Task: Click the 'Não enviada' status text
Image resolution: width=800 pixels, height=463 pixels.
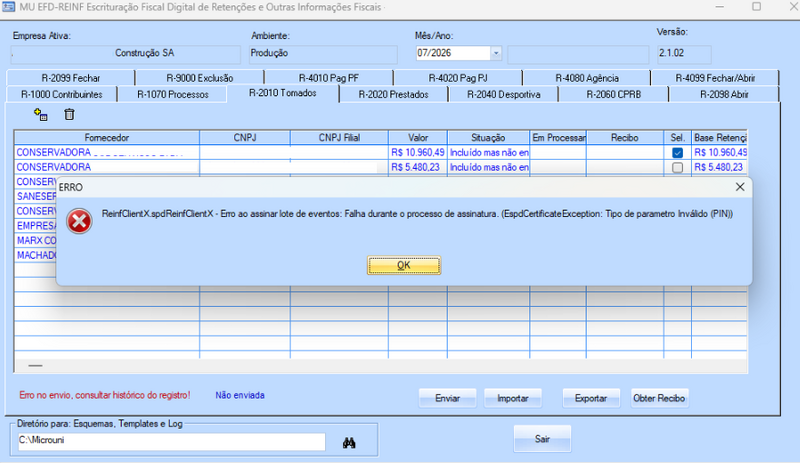Action: coord(240,395)
